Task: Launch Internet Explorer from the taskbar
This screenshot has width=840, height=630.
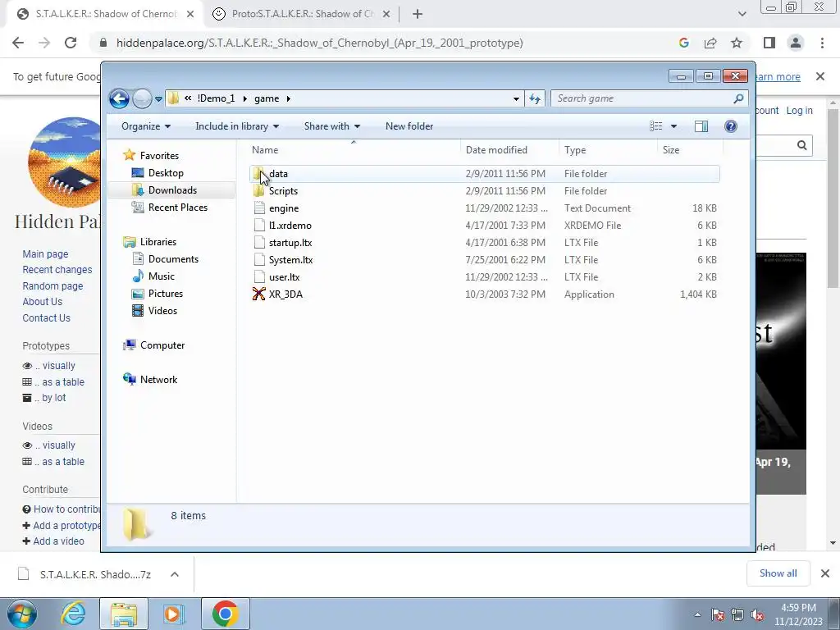Action: pyautogui.click(x=73, y=614)
